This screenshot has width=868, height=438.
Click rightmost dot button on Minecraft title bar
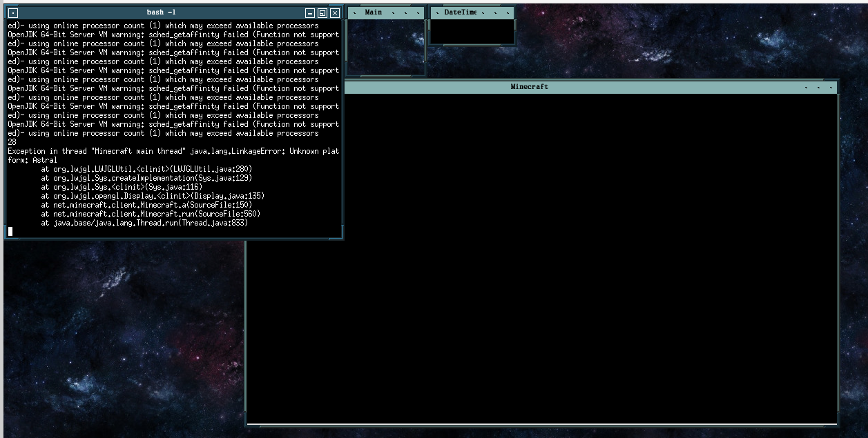click(831, 88)
